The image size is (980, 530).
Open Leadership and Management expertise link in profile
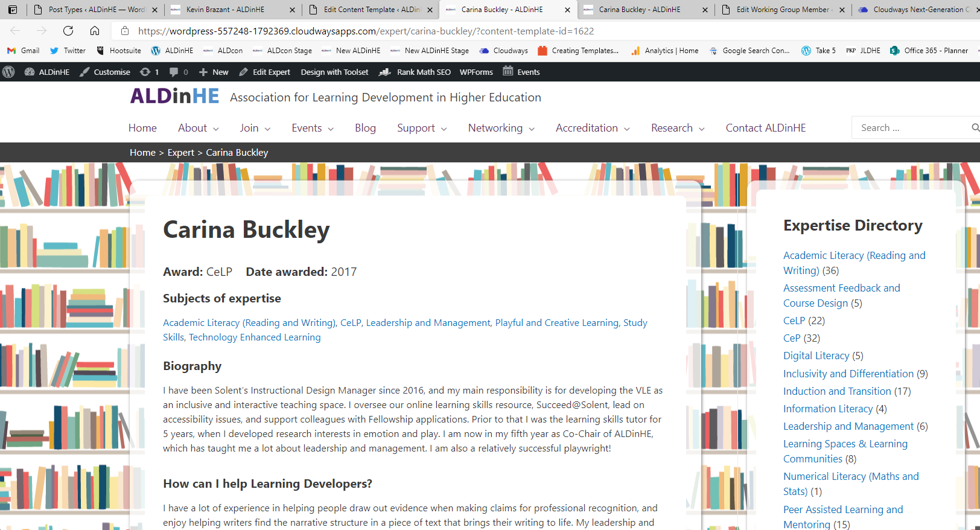[x=428, y=323]
